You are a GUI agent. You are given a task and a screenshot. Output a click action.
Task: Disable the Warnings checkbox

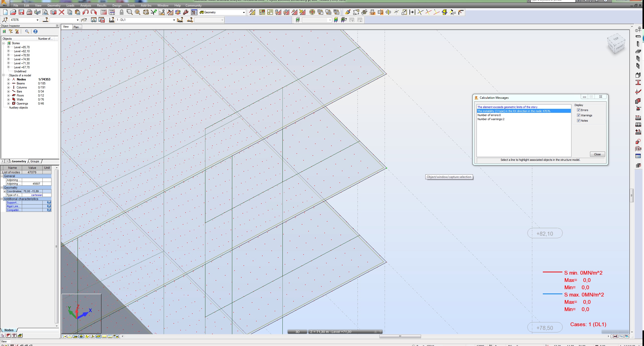(x=578, y=115)
